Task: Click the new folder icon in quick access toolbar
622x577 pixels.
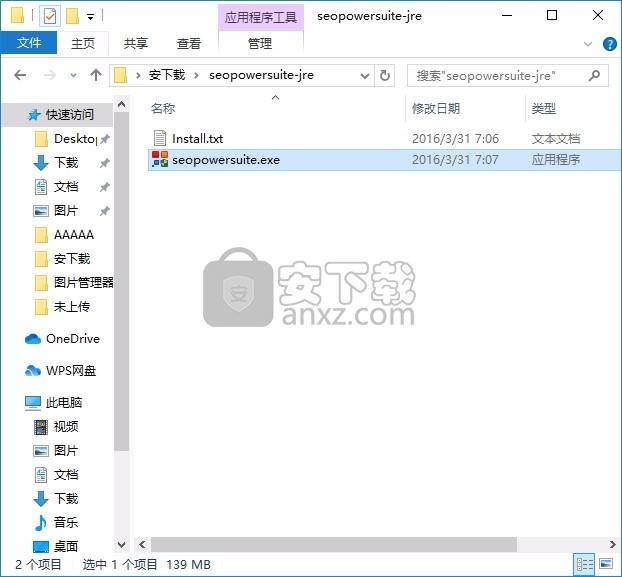Action: click(72, 16)
